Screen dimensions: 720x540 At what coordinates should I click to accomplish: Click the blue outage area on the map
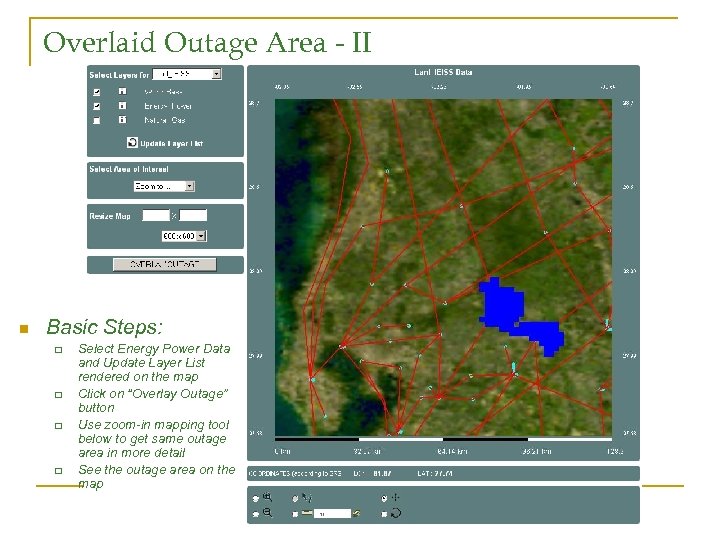point(503,305)
